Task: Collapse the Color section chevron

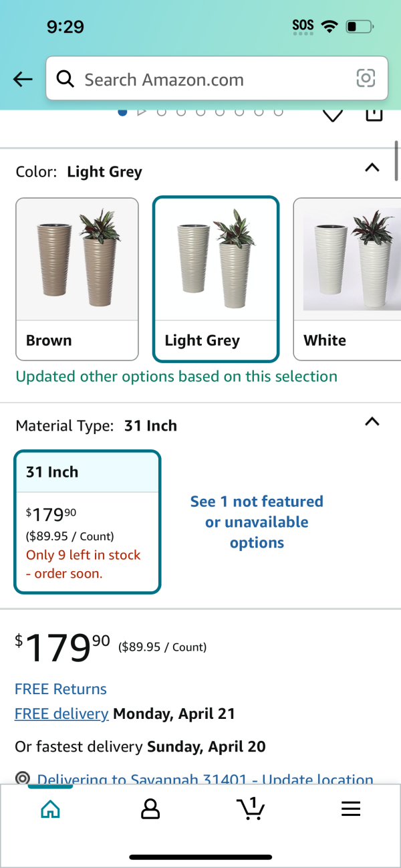Action: [x=372, y=169]
